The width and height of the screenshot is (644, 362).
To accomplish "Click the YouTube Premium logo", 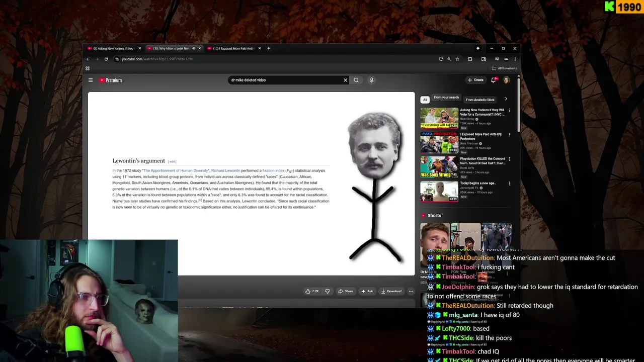I will tap(110, 80).
